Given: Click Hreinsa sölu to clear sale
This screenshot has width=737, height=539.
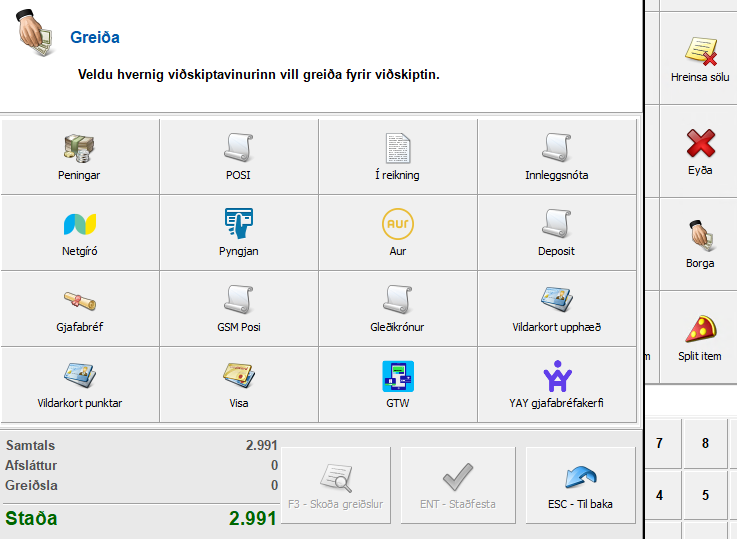Looking at the screenshot, I should click(699, 58).
